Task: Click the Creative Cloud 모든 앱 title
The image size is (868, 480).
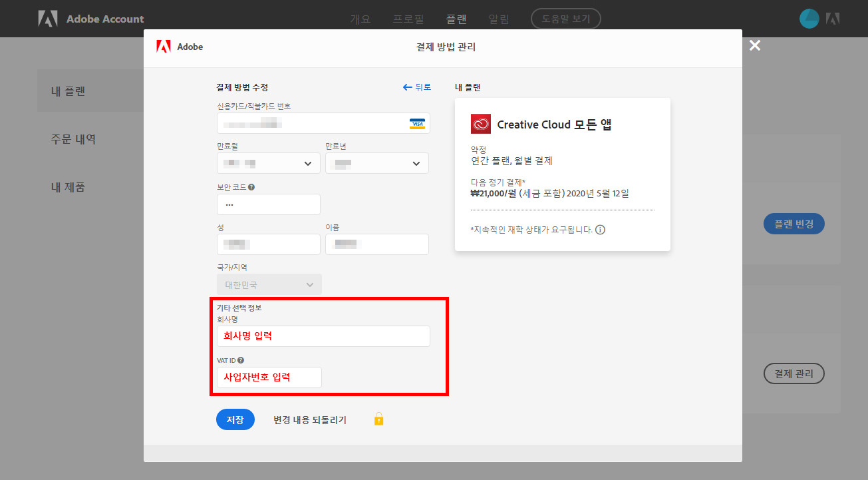Action: [x=554, y=124]
